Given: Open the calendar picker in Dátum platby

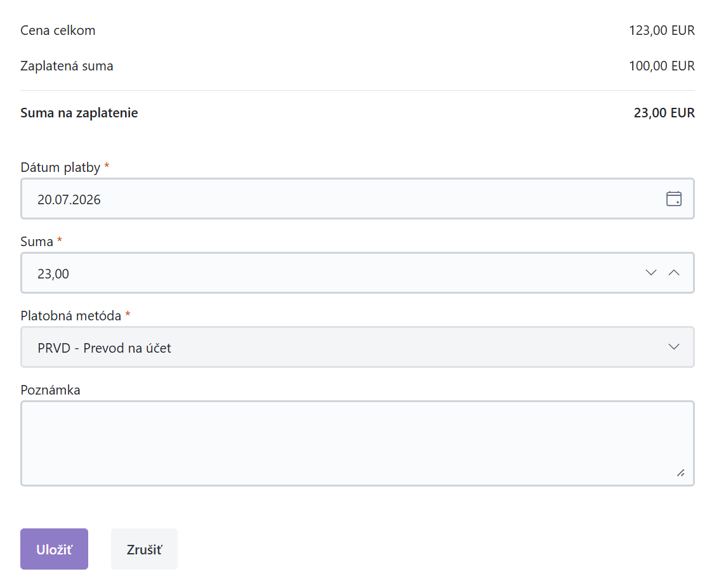Looking at the screenshot, I should click(673, 199).
